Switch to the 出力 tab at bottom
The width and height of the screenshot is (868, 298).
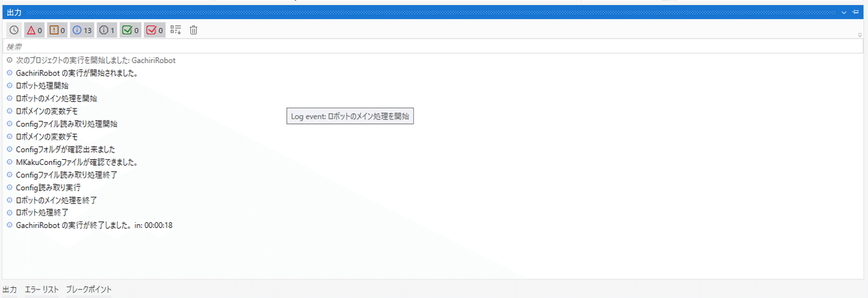click(x=9, y=289)
